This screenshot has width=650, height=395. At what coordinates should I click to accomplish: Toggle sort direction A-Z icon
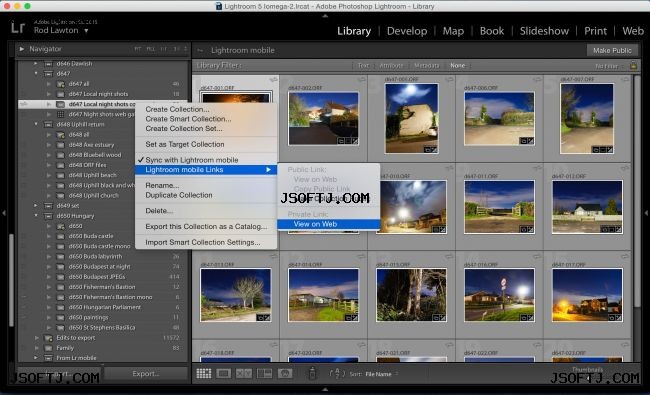point(337,373)
